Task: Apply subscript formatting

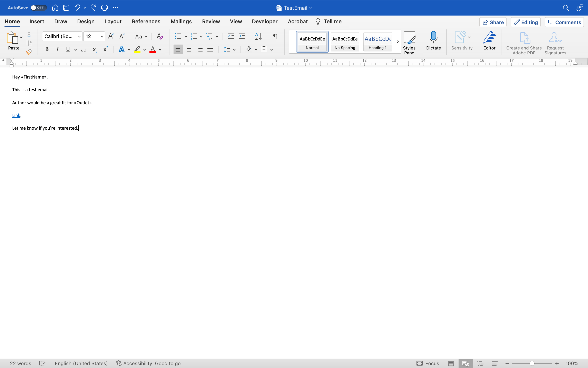Action: [95, 50]
